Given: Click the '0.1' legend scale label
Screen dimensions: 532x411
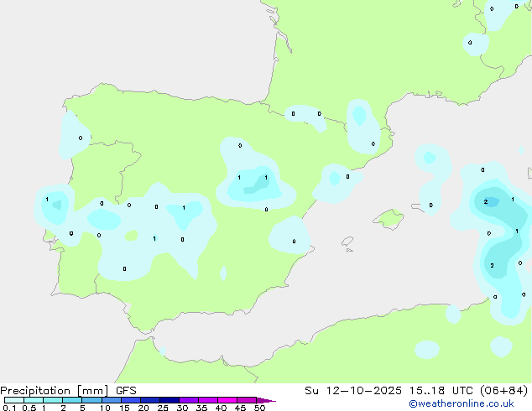Looking at the screenshot, I should coord(9,408).
